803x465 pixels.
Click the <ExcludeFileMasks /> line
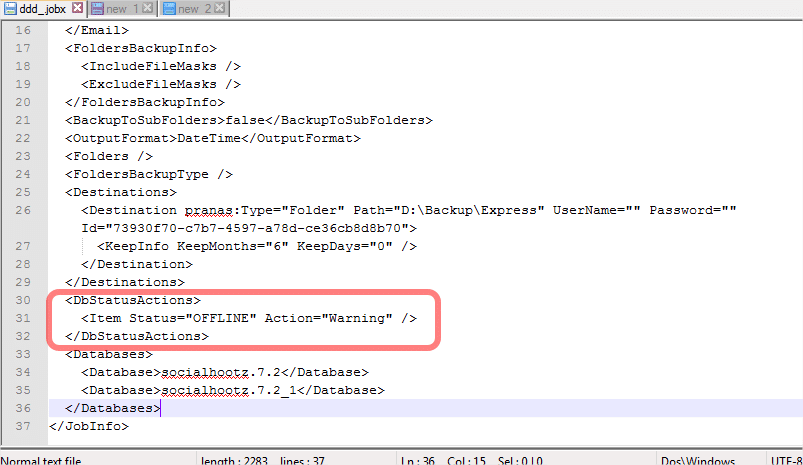point(161,84)
